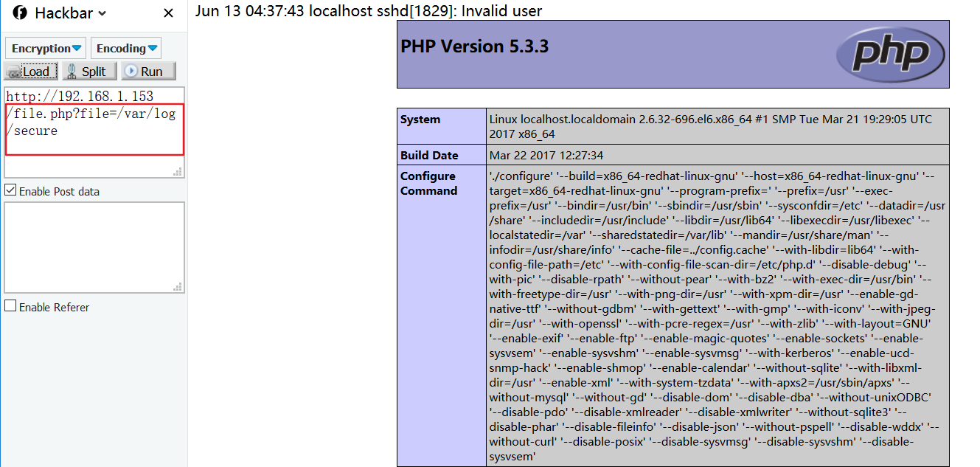The image size is (980, 467).
Task: Open the Encryption dropdown
Action: click(46, 48)
